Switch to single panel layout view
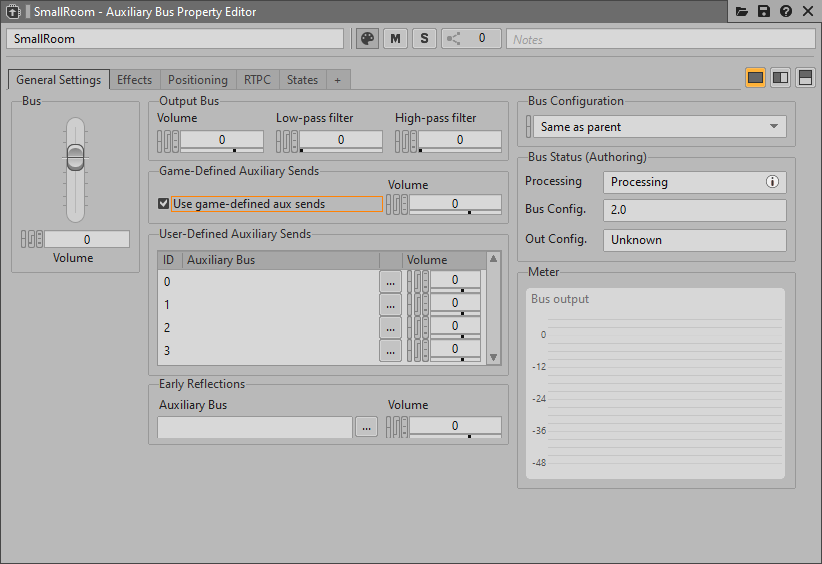 point(756,78)
